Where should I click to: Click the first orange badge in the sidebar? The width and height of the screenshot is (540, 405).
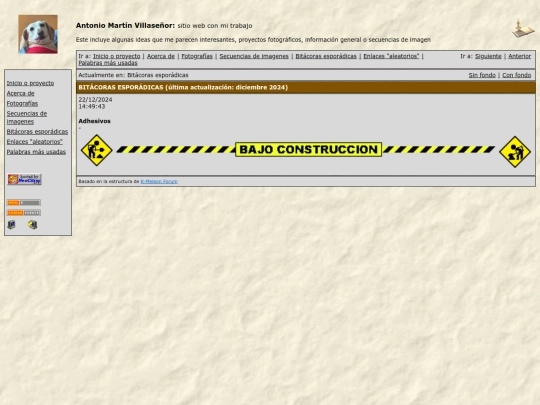pos(24,202)
